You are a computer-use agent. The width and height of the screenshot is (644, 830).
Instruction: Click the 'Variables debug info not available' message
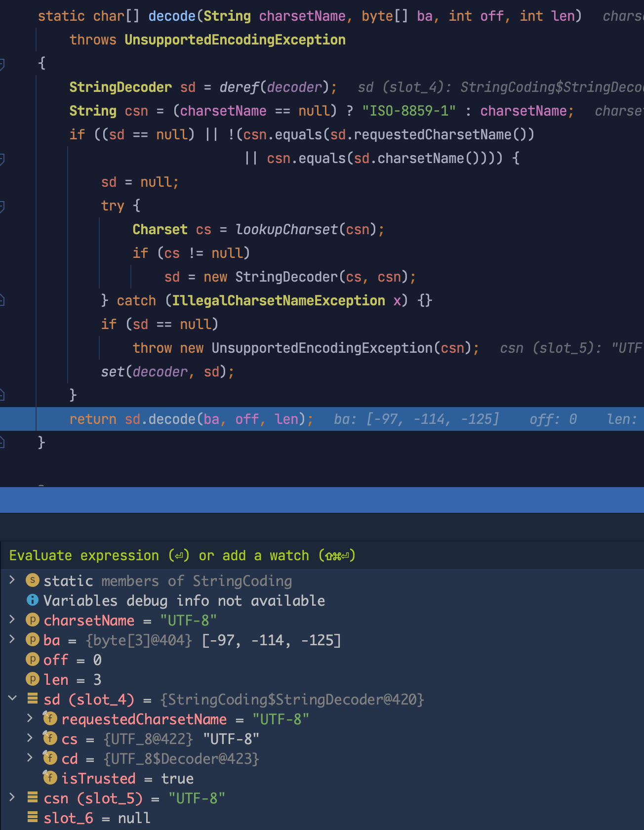(184, 600)
